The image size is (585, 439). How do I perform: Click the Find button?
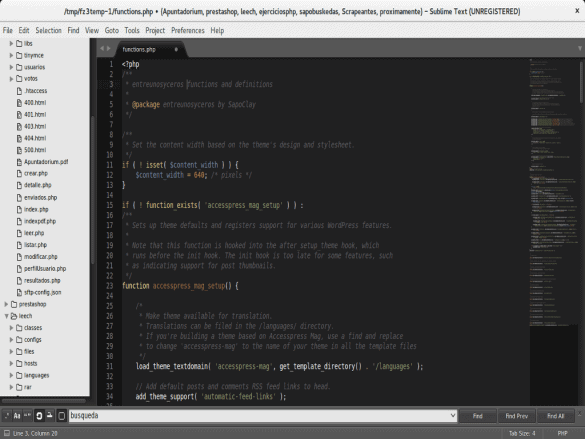[478, 416]
